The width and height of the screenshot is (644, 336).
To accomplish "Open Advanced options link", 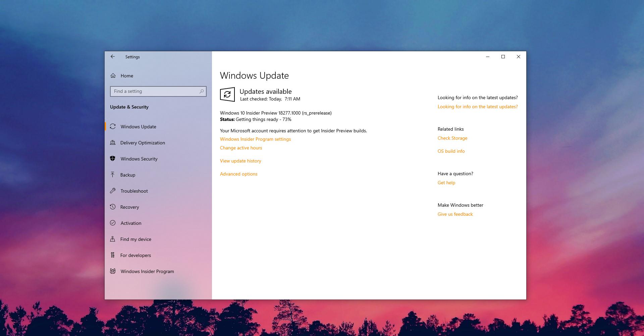I will coord(238,174).
